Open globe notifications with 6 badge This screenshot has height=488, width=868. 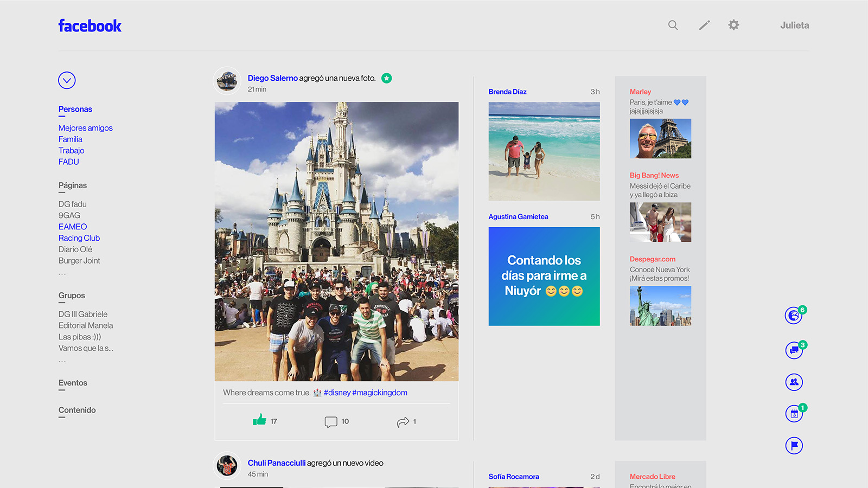794,315
